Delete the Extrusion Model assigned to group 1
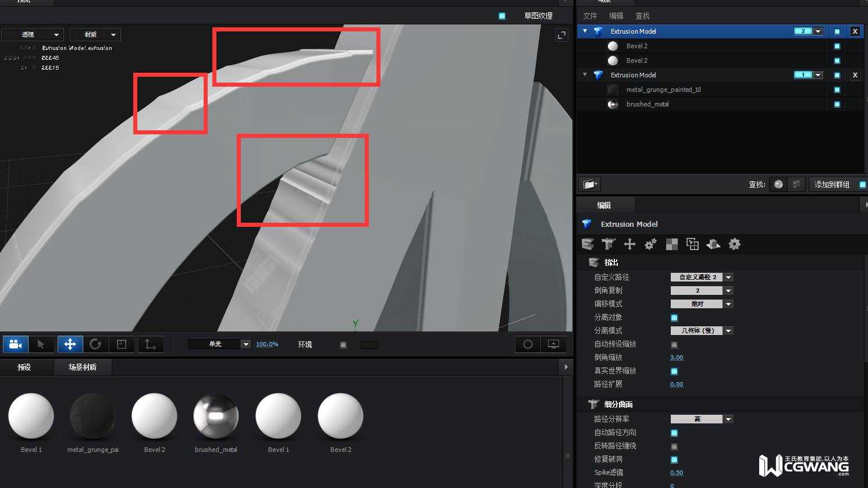 pyautogui.click(x=855, y=75)
